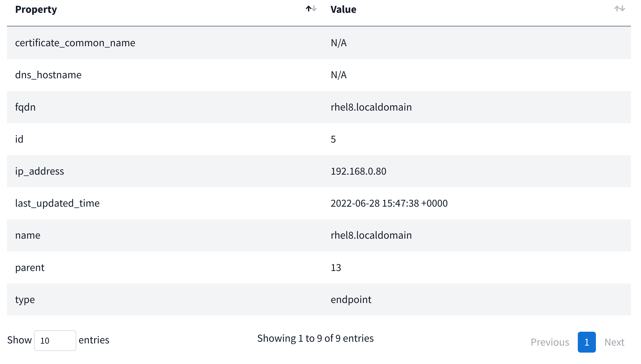Click the 'Showing 1 to 9' info text
Image resolution: width=641 pixels, height=364 pixels.
click(x=315, y=338)
